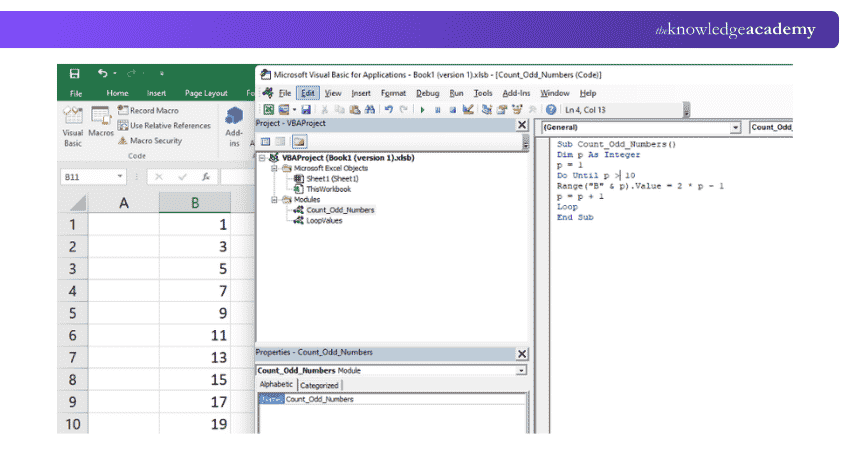
Task: Select column A header
Action: tap(124, 203)
